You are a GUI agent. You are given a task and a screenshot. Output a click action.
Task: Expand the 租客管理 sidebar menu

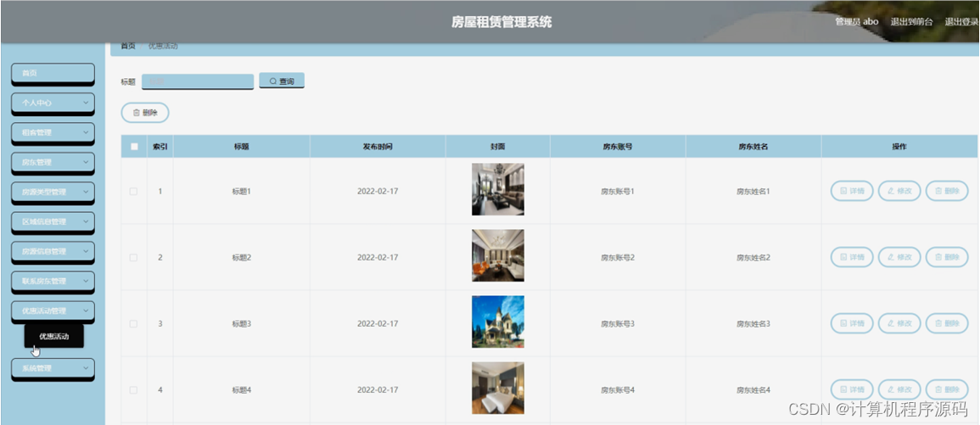(53, 132)
